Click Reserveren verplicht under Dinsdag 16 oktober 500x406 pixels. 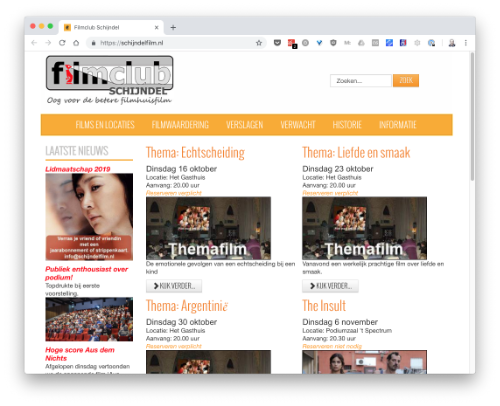174,193
